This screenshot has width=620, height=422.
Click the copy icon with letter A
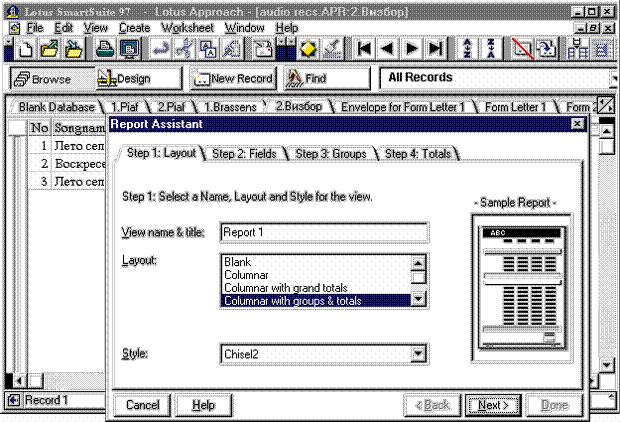point(208,49)
